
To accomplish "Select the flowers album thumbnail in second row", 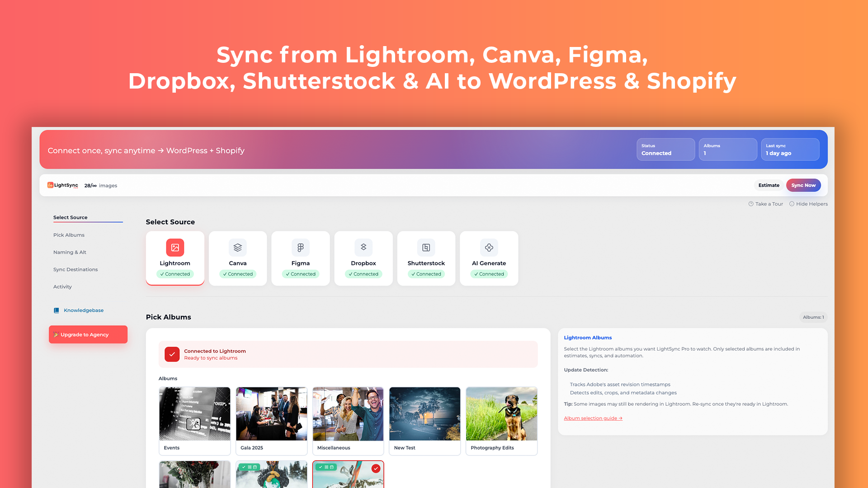I will coord(195,474).
